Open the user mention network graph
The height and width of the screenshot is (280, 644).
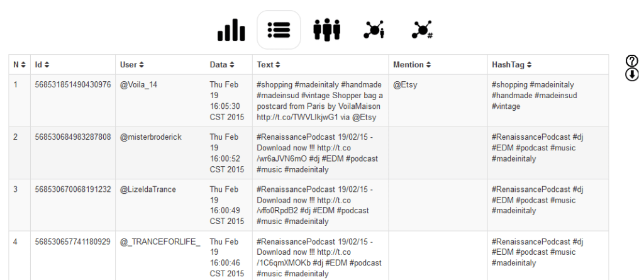pyautogui.click(x=374, y=30)
